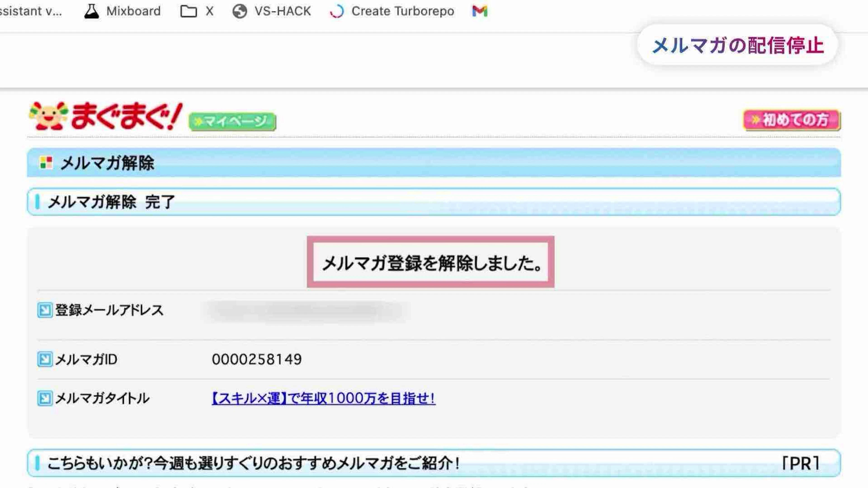Click arrow icon beside 登録メールアドレス
The width and height of the screenshot is (868, 488).
(45, 310)
